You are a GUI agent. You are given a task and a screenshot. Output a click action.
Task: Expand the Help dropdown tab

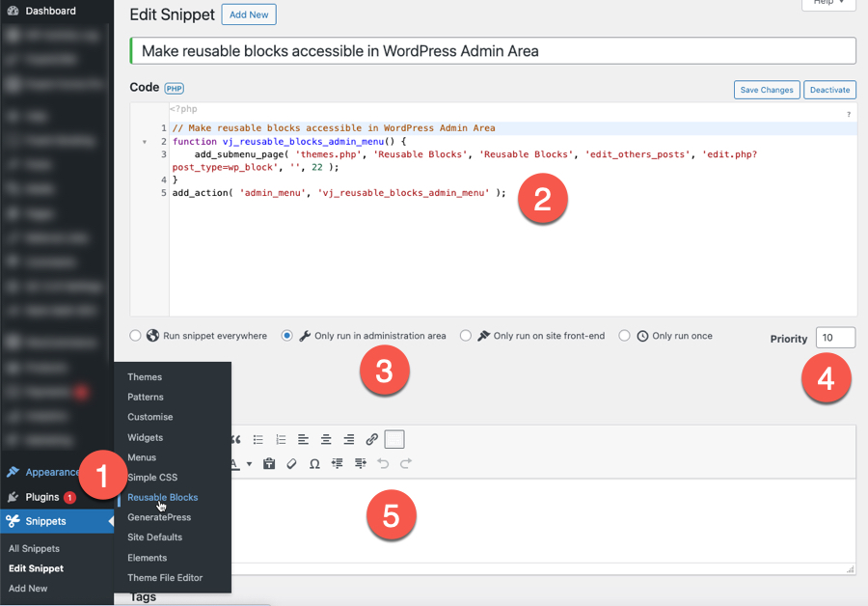pos(828,3)
